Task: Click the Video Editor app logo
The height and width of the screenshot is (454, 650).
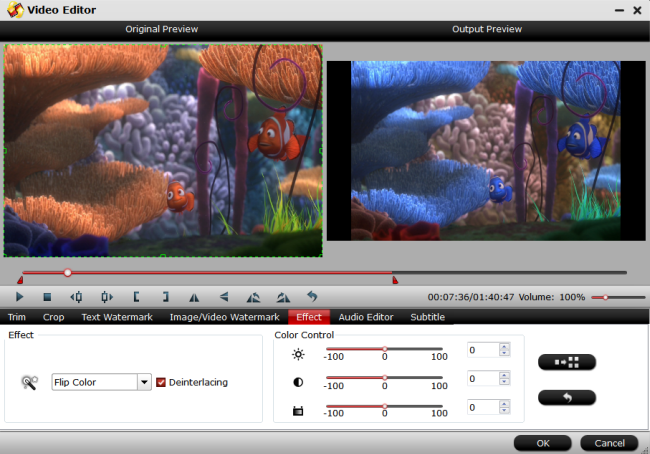Action: [x=15, y=10]
